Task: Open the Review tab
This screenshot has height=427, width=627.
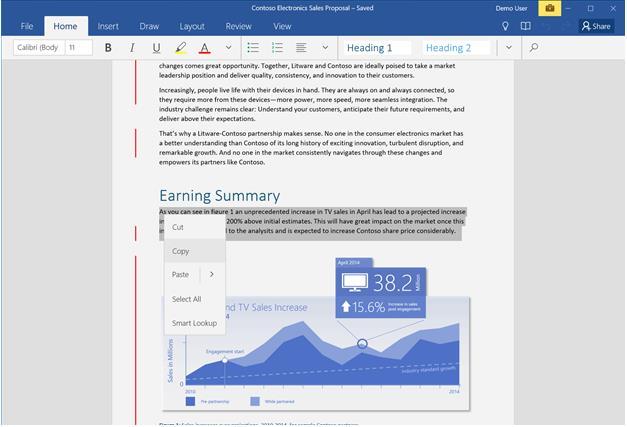Action: [238, 26]
